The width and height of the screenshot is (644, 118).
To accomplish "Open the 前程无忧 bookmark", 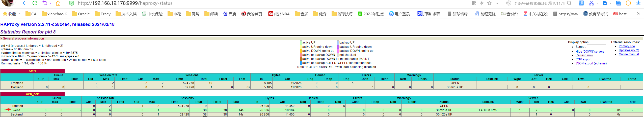I will (x=485, y=14).
